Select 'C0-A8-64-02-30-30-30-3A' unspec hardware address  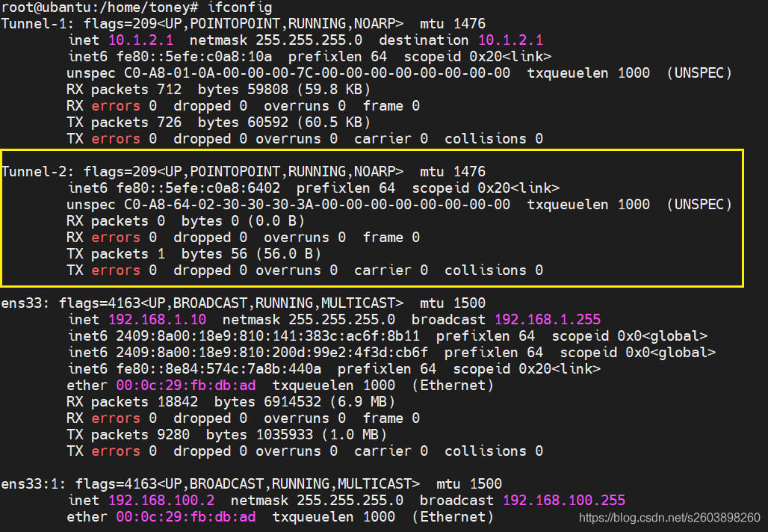(218, 205)
